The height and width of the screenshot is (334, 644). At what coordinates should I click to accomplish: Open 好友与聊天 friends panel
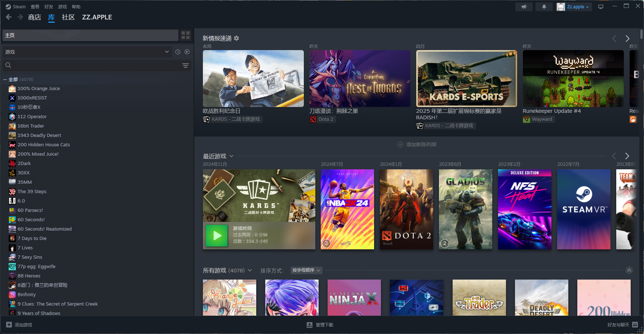point(622,325)
